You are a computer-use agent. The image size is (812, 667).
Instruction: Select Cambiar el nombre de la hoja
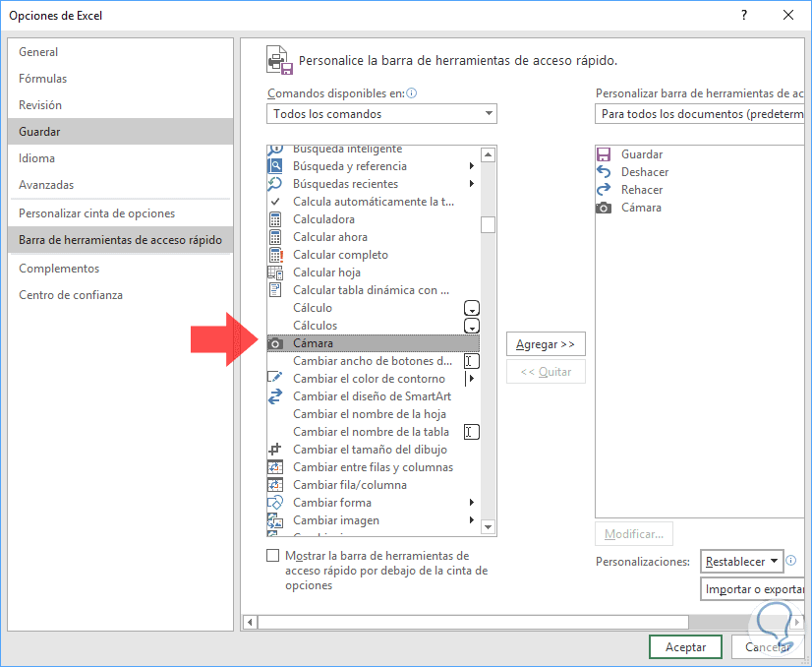[374, 413]
